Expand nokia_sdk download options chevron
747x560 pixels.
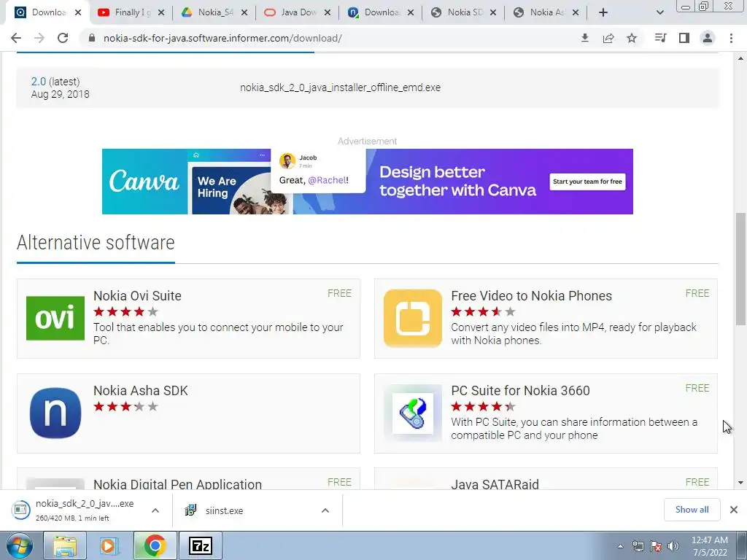click(155, 510)
